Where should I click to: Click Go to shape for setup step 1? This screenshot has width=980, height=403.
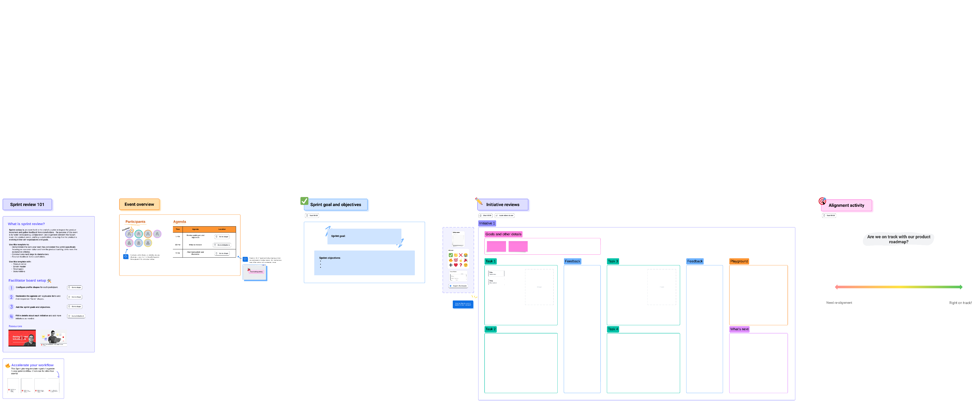pyautogui.click(x=75, y=287)
